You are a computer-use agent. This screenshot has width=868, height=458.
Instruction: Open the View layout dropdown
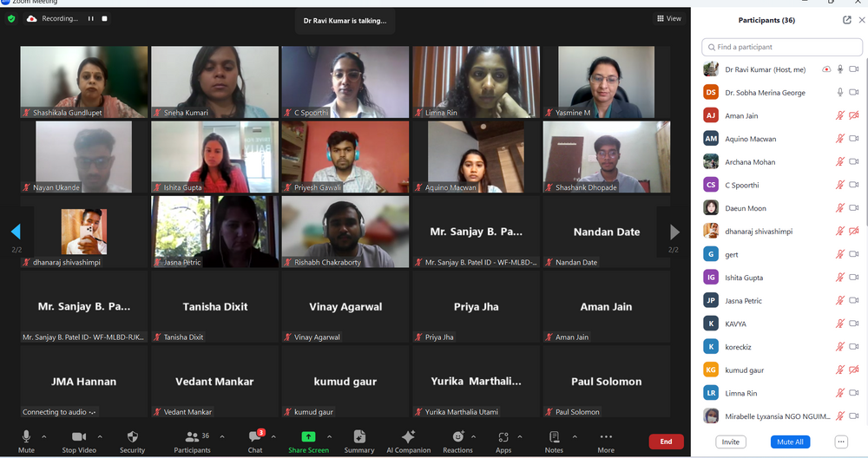pos(668,18)
